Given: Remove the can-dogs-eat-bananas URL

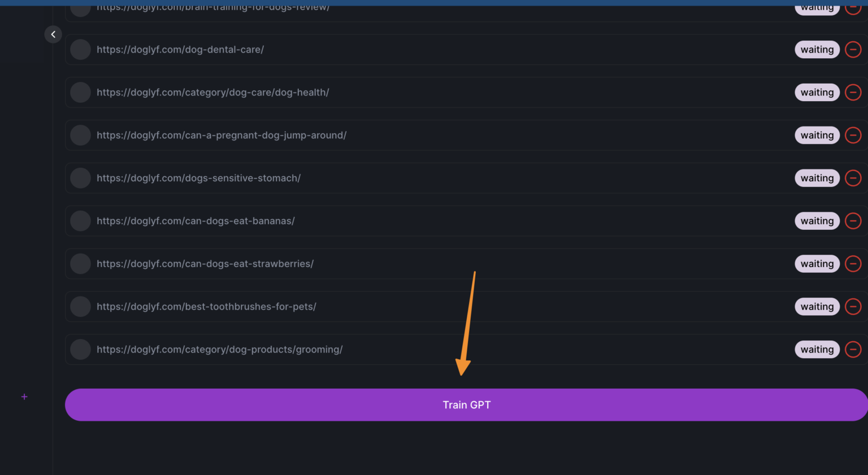Looking at the screenshot, I should (x=853, y=221).
